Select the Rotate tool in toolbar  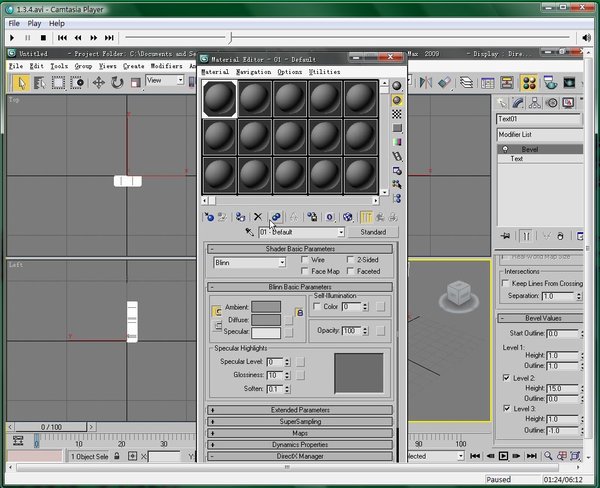pos(117,83)
